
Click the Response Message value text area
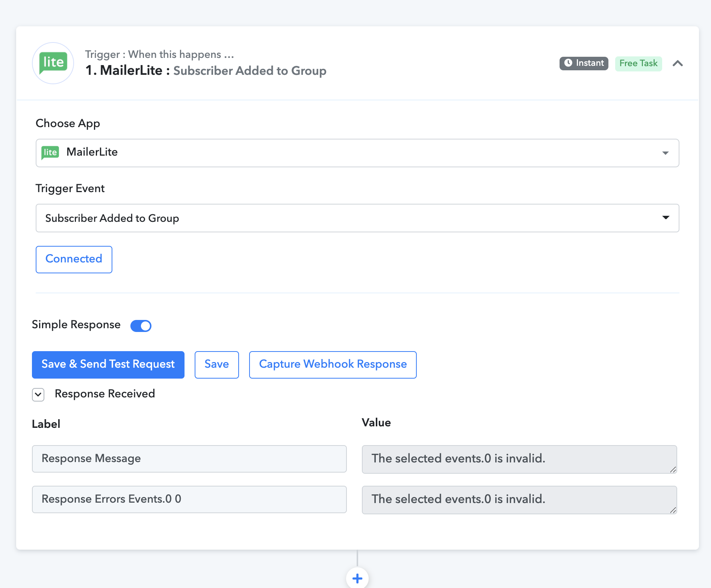click(519, 459)
